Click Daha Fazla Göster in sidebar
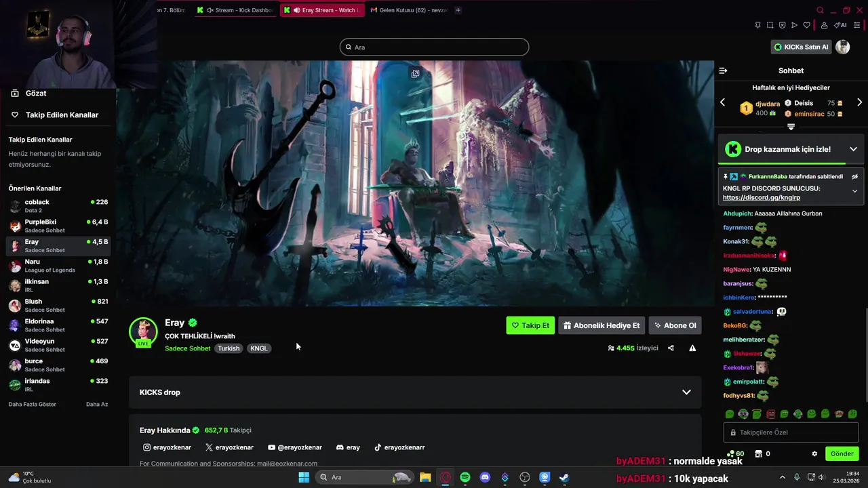The width and height of the screenshot is (868, 488). click(x=33, y=404)
